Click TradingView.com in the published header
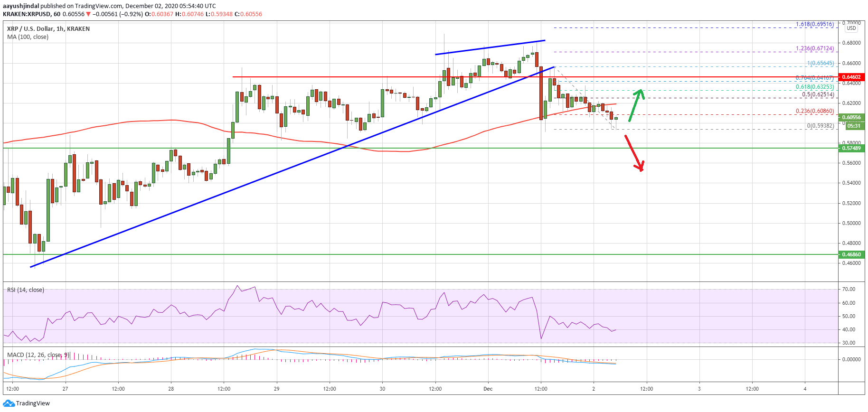The image size is (868, 412). [x=97, y=6]
